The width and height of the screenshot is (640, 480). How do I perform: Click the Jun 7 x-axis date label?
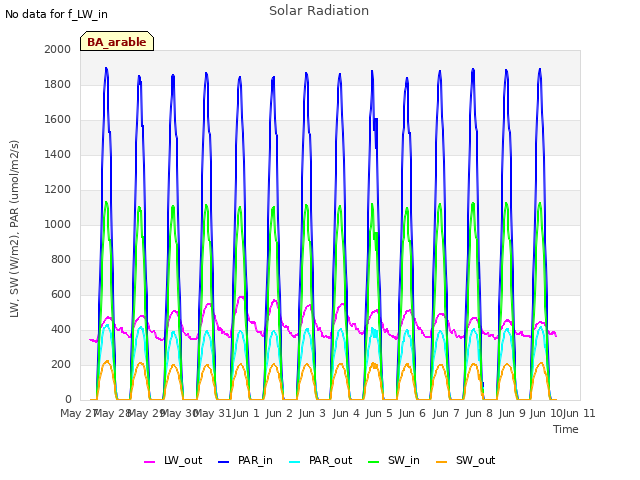(x=446, y=413)
